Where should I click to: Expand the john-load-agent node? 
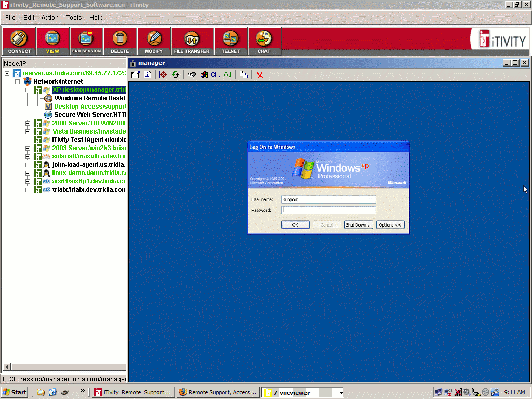pyautogui.click(x=28, y=165)
